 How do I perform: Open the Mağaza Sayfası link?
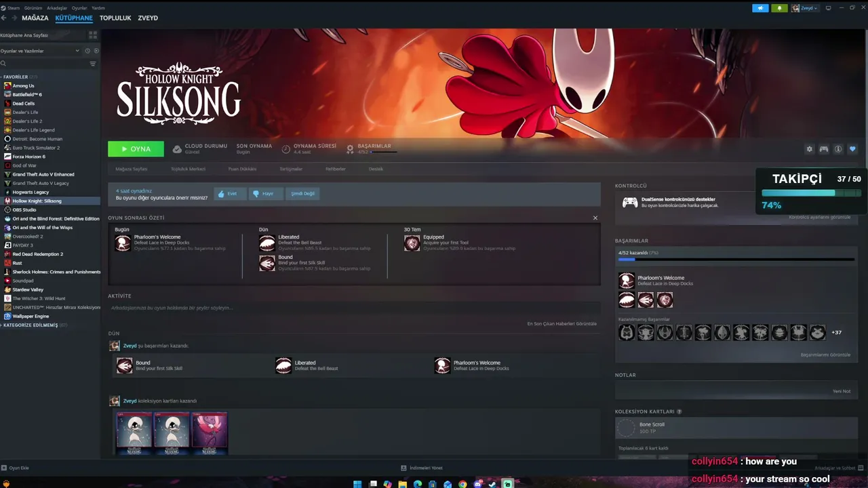tap(132, 169)
